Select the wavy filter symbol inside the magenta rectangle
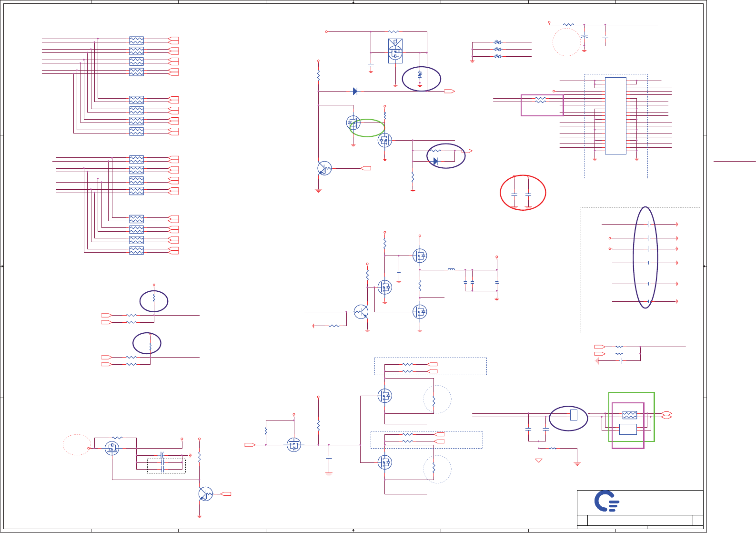756x533 pixels. coord(630,415)
